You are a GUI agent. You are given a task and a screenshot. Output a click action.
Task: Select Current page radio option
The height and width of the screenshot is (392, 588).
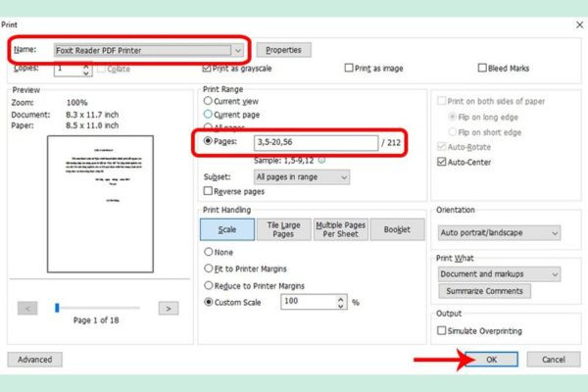(208, 114)
